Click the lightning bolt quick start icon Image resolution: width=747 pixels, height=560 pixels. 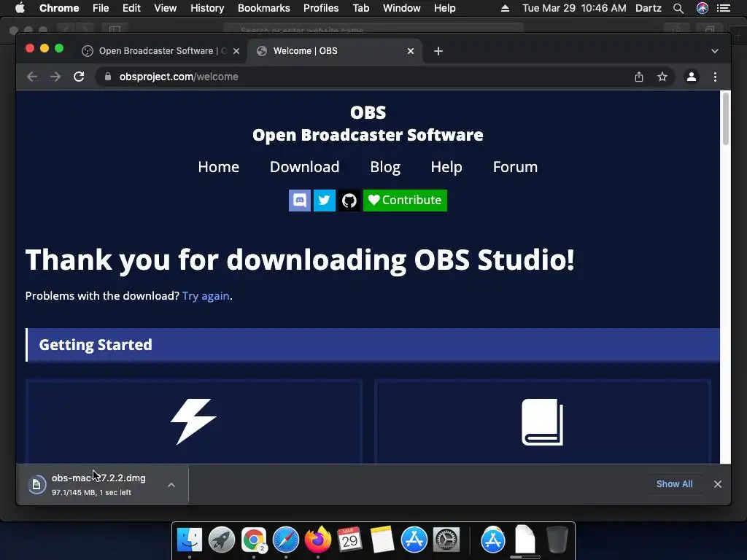click(193, 422)
